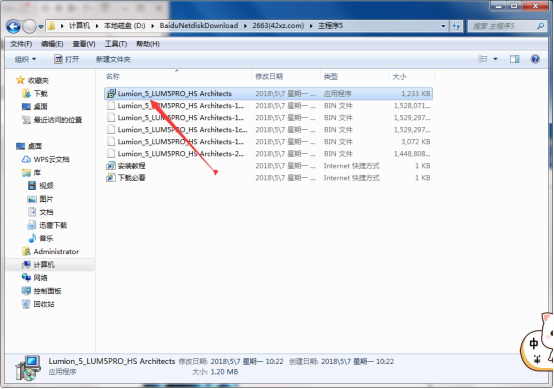The width and height of the screenshot is (554, 389).
Task: Select the BIN file sized 1,528,071 KB
Action: click(269, 106)
